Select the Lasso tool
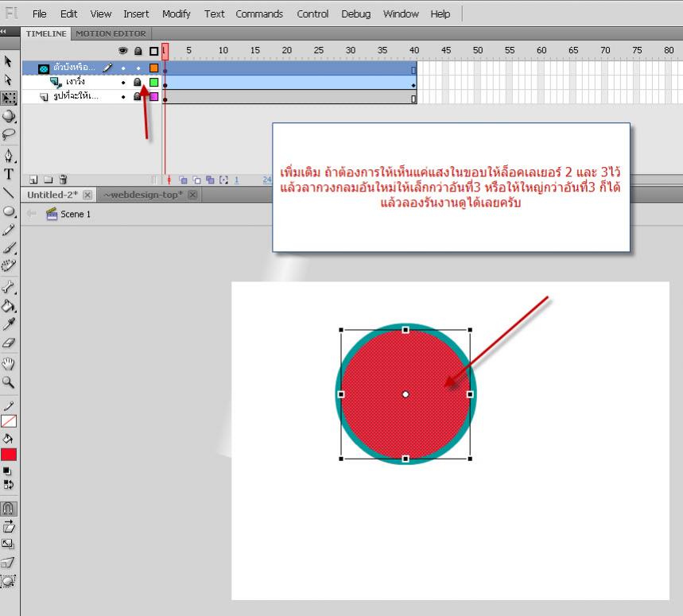 pos(9,134)
